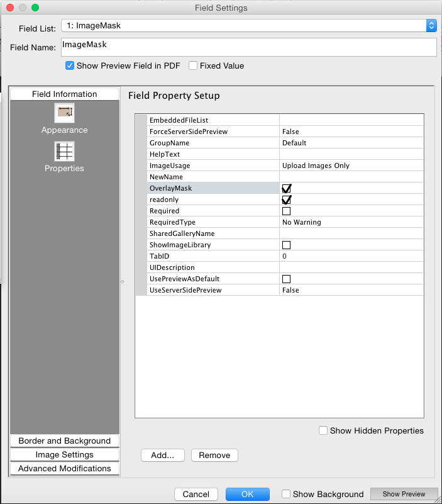
Task: Toggle Show Hidden Properties
Action: pyautogui.click(x=323, y=430)
